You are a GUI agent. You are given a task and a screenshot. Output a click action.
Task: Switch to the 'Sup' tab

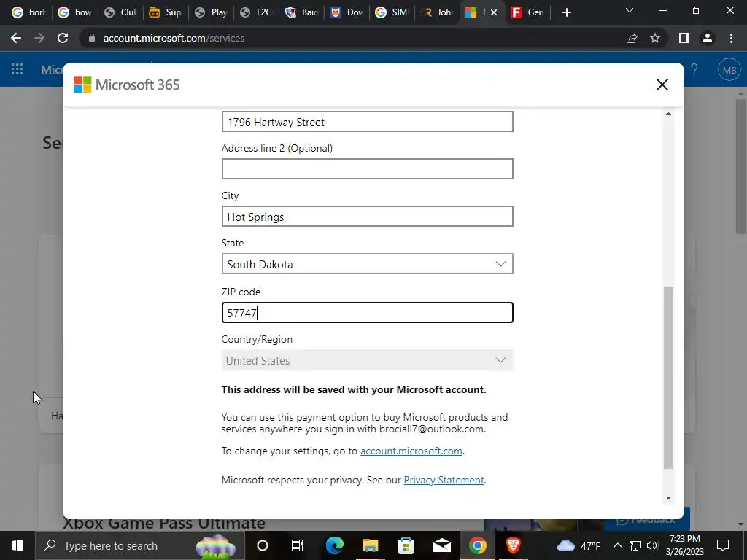tap(166, 12)
